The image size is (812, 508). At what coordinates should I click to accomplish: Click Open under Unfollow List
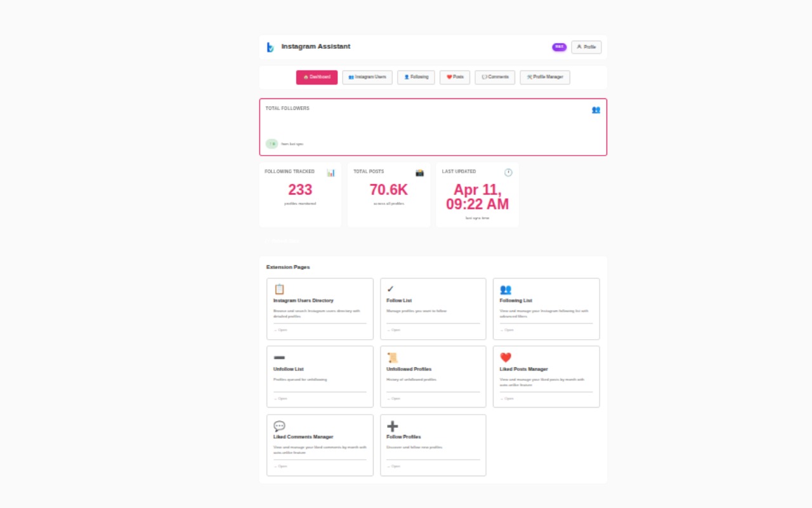(280, 399)
